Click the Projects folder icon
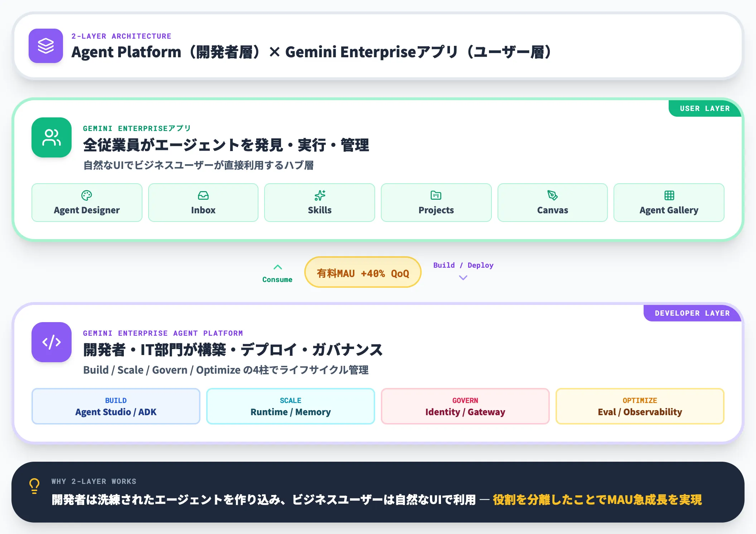Image resolution: width=756 pixels, height=534 pixels. 436,195
